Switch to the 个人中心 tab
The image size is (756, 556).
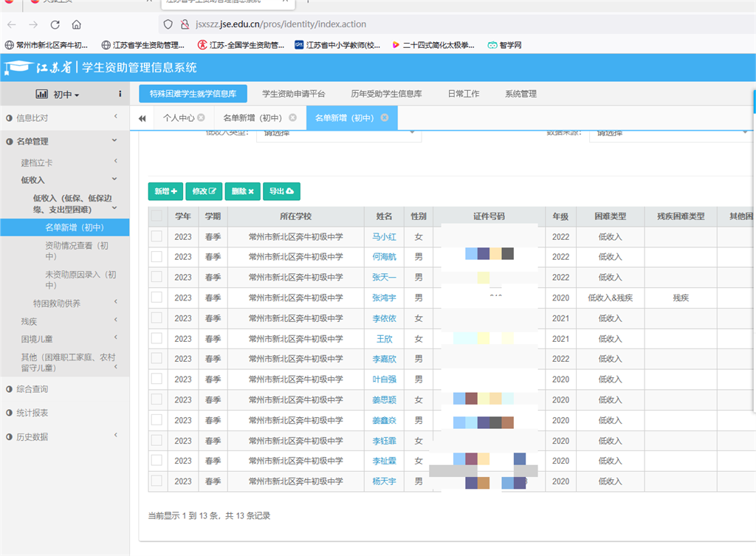pyautogui.click(x=179, y=117)
